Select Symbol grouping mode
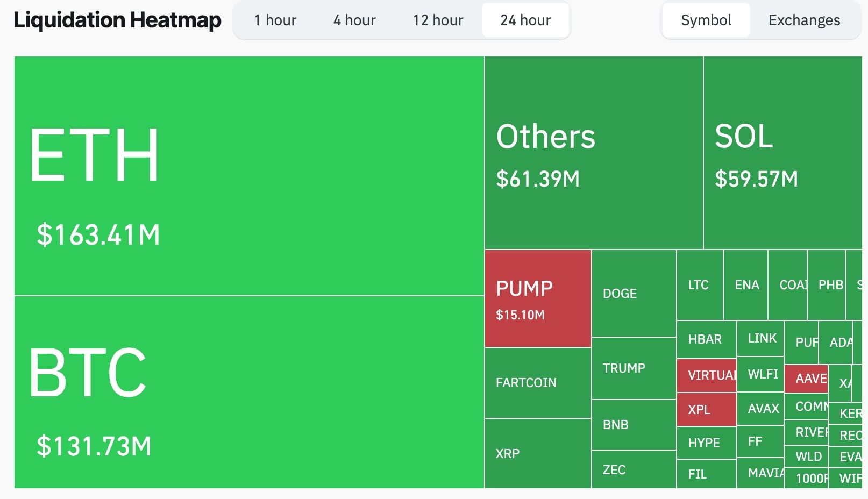 pos(706,20)
